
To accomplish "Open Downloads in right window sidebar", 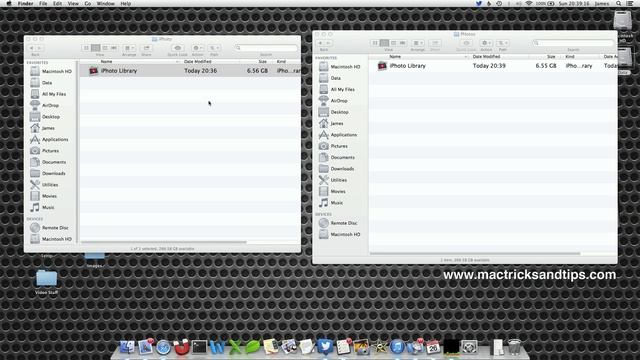I will [x=336, y=169].
